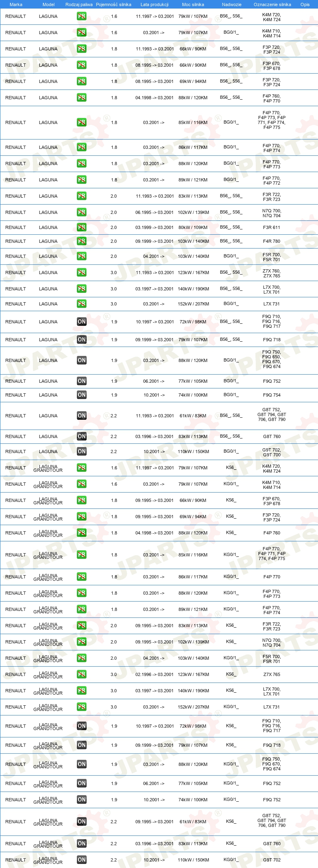The image size is (318, 868).
Task: Click the Moc silnika column header
Action: click(x=193, y=4)
